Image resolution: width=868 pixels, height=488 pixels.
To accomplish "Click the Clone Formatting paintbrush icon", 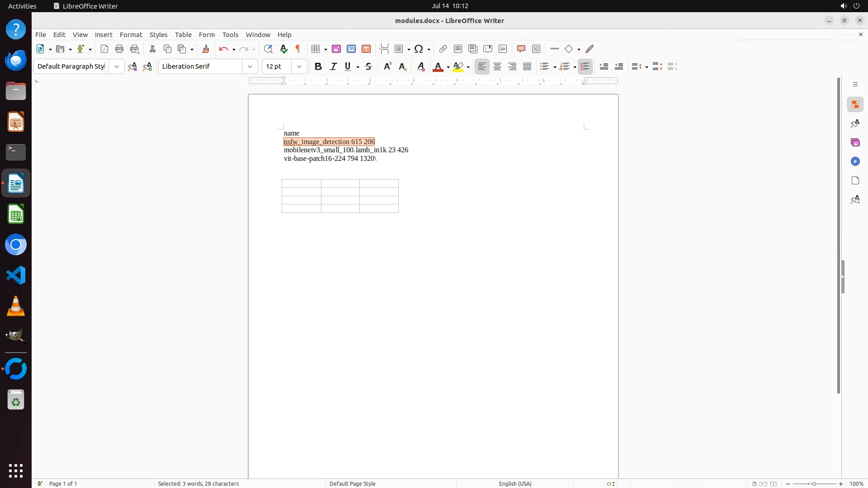I will pos(206,49).
